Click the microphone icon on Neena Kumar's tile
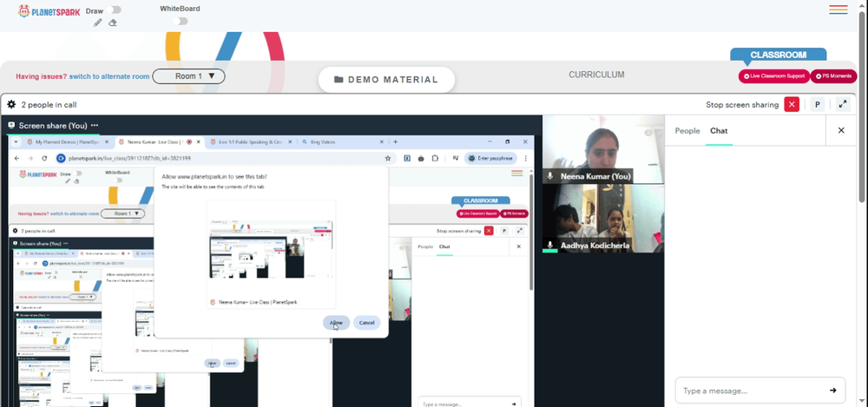The width and height of the screenshot is (868, 407). coord(550,176)
